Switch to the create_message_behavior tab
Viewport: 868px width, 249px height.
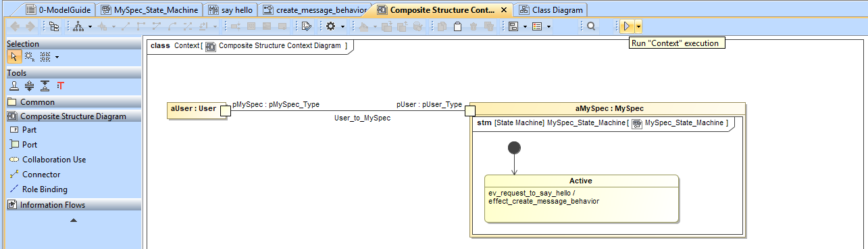tap(315, 9)
